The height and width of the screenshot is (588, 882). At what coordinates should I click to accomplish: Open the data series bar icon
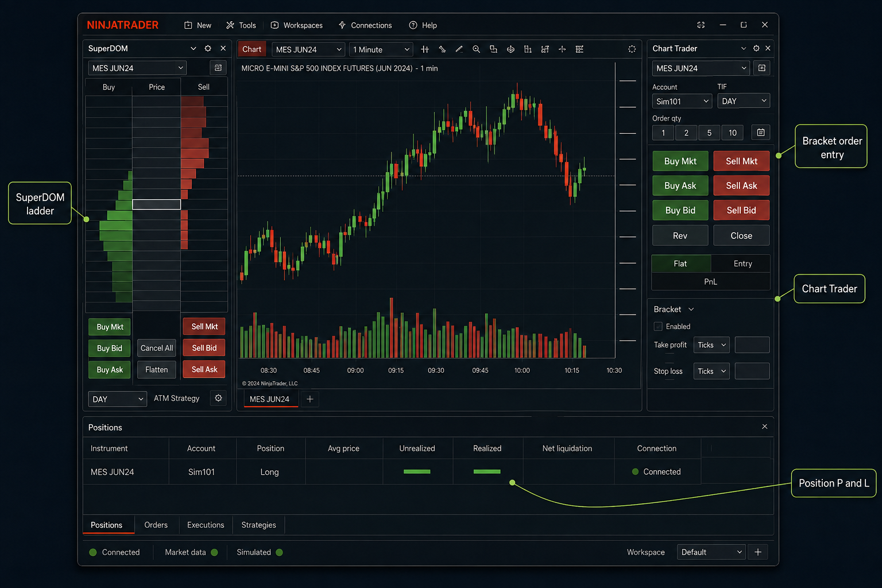tap(528, 49)
